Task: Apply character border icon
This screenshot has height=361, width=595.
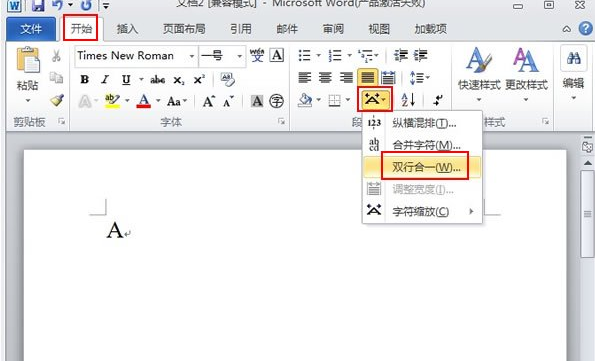Action: (277, 55)
